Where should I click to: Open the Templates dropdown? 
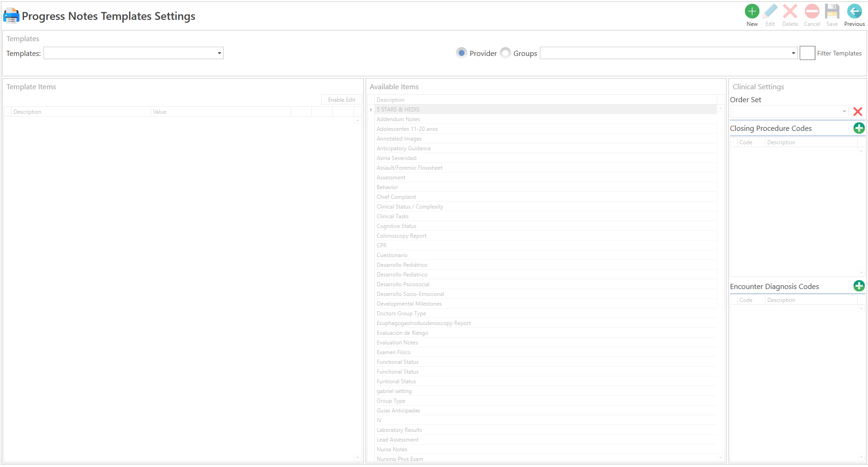pyautogui.click(x=219, y=53)
